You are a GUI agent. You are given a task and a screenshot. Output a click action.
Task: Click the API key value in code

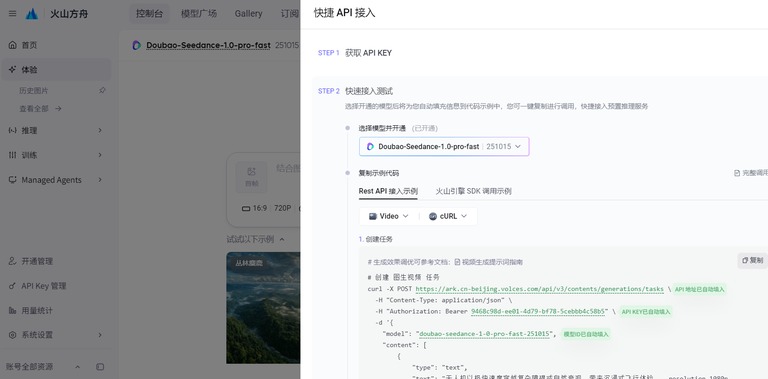(539, 311)
